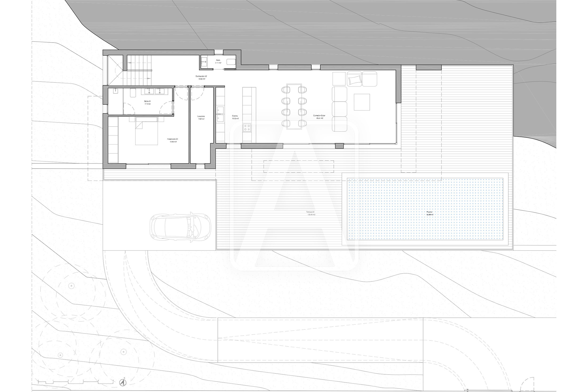Viewport: 588px width, 392px height.
Task: Click the toilet symbol in the Aseo
Action: pos(231,62)
